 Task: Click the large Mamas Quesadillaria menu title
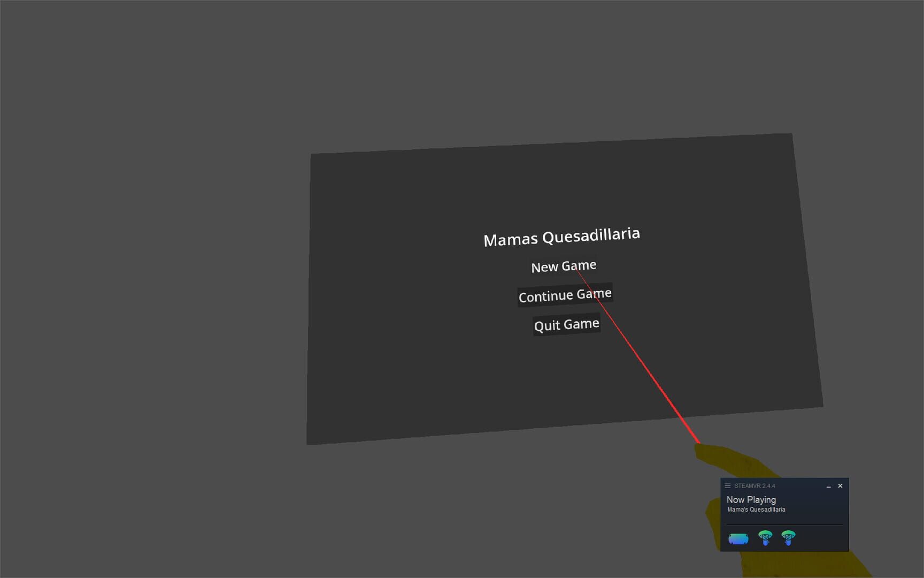[x=561, y=237]
